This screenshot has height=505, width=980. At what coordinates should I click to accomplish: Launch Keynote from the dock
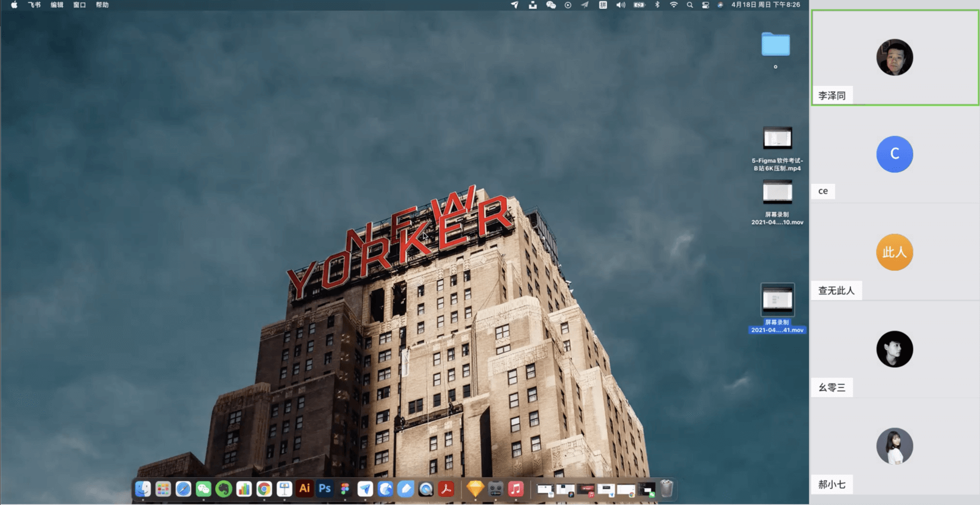pyautogui.click(x=284, y=489)
